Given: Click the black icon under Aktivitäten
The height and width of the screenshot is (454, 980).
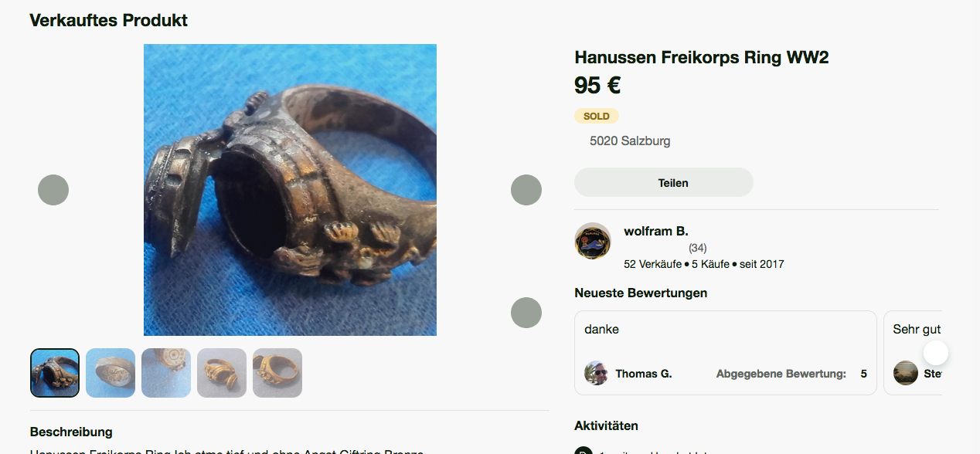Looking at the screenshot, I should [583, 450].
